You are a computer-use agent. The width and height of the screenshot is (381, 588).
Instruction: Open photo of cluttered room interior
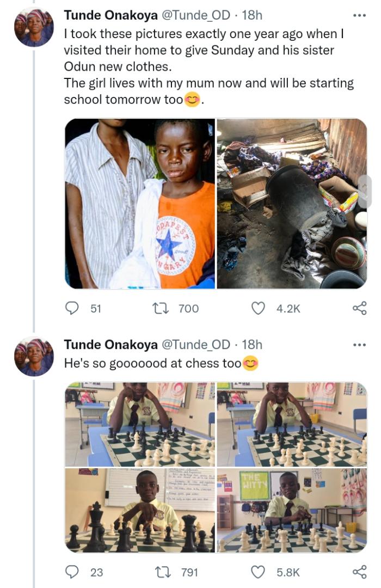click(292, 204)
